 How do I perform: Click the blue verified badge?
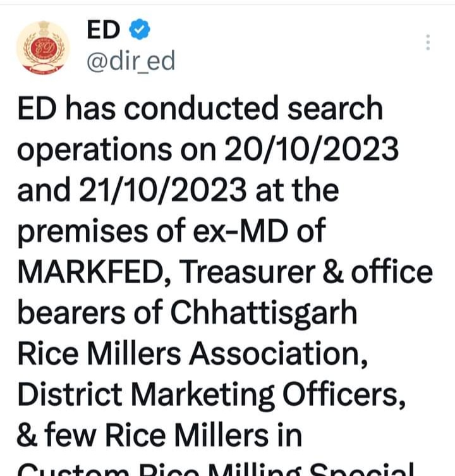140,29
